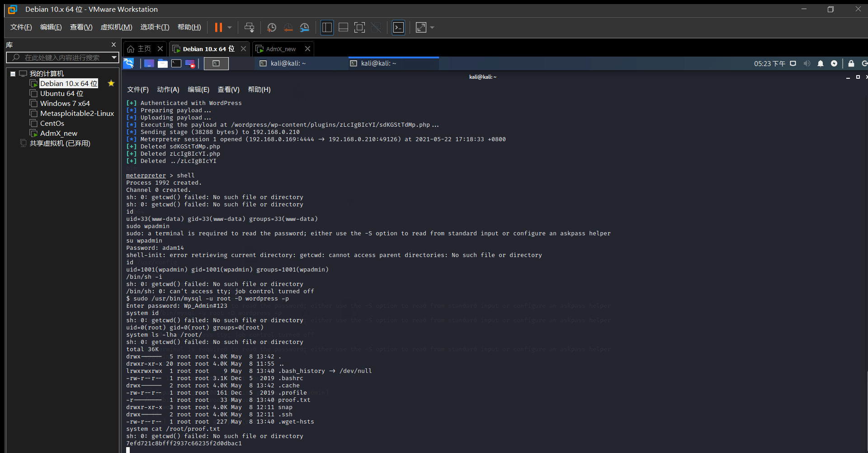Open the dropdown arrow next to the pause button
Screen dimensions: 868x453
[230, 28]
